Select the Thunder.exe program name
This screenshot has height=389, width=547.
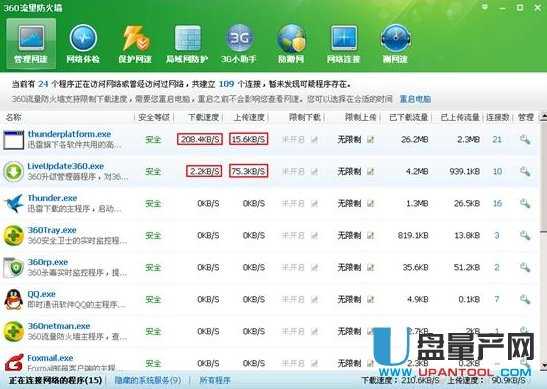pos(52,198)
